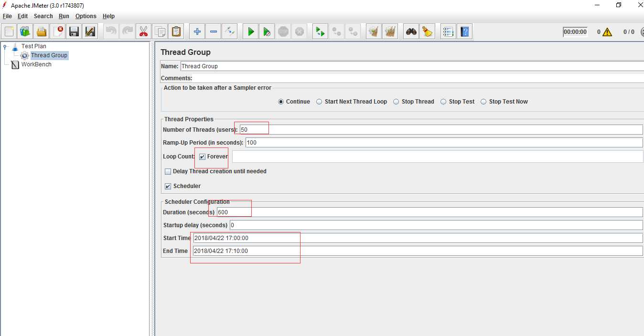Click the Toggle enable/disable icon
Image resolution: width=644 pixels, height=336 pixels.
(230, 32)
